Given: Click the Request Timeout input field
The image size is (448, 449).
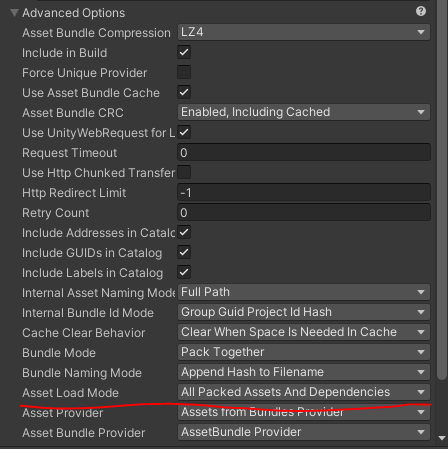Looking at the screenshot, I should click(x=304, y=152).
